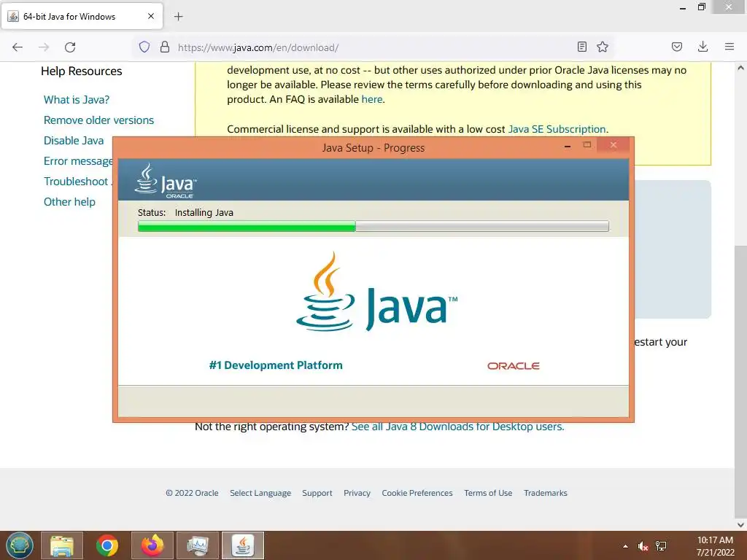This screenshot has height=560, width=747.
Task: Open Java SE Subscription link
Action: pos(557,129)
